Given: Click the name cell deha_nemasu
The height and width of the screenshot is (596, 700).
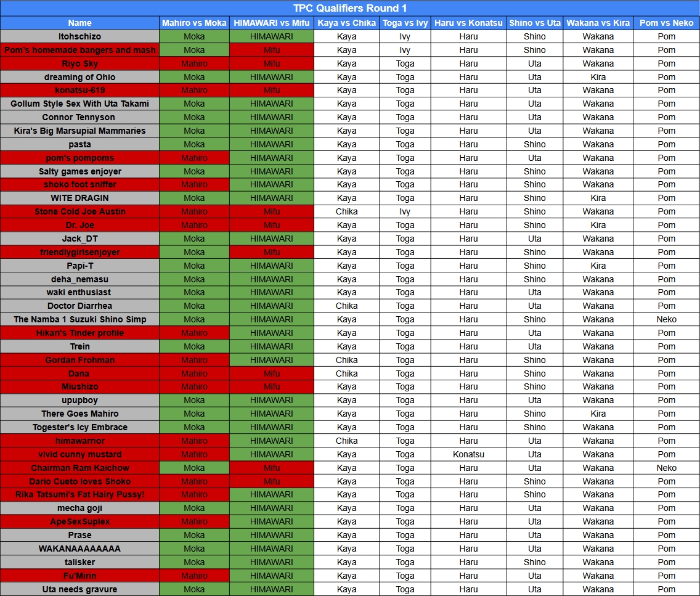Looking at the screenshot, I should (x=80, y=279).
